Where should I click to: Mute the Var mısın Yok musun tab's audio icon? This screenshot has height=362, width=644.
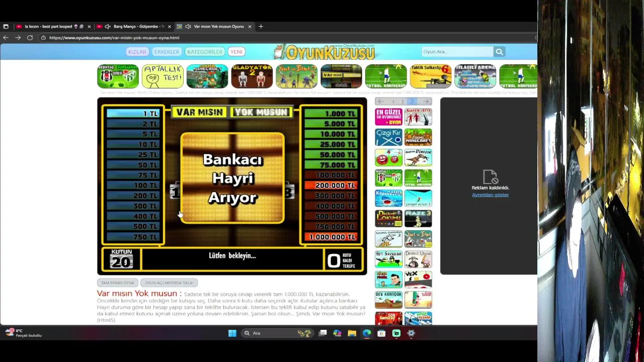(188, 27)
